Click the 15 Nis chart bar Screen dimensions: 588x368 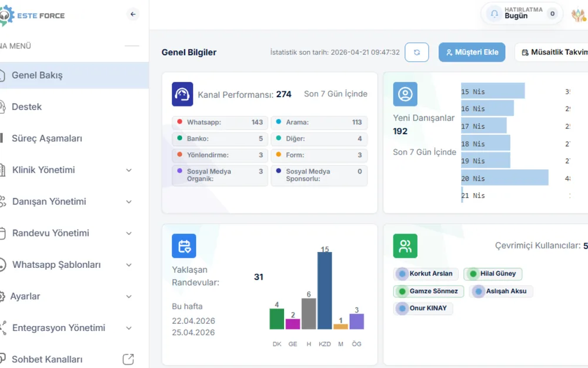493,91
